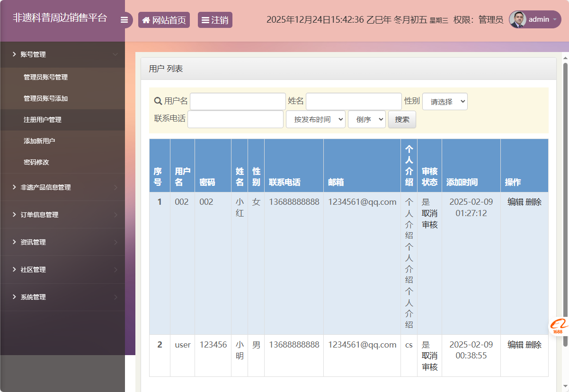
Task: Open the 倒序 order dropdown
Action: point(366,119)
